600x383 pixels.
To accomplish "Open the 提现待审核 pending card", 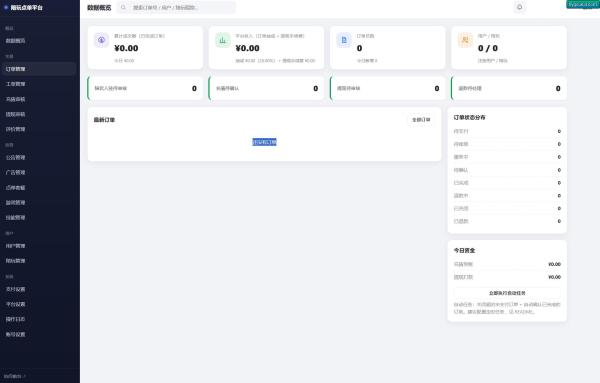I will coord(388,88).
